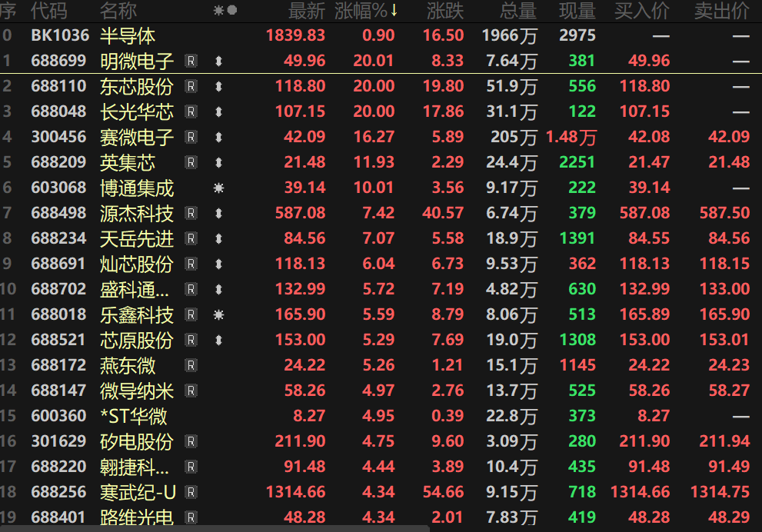Select stock code 688699
The width and height of the screenshot is (762, 532).
click(58, 61)
